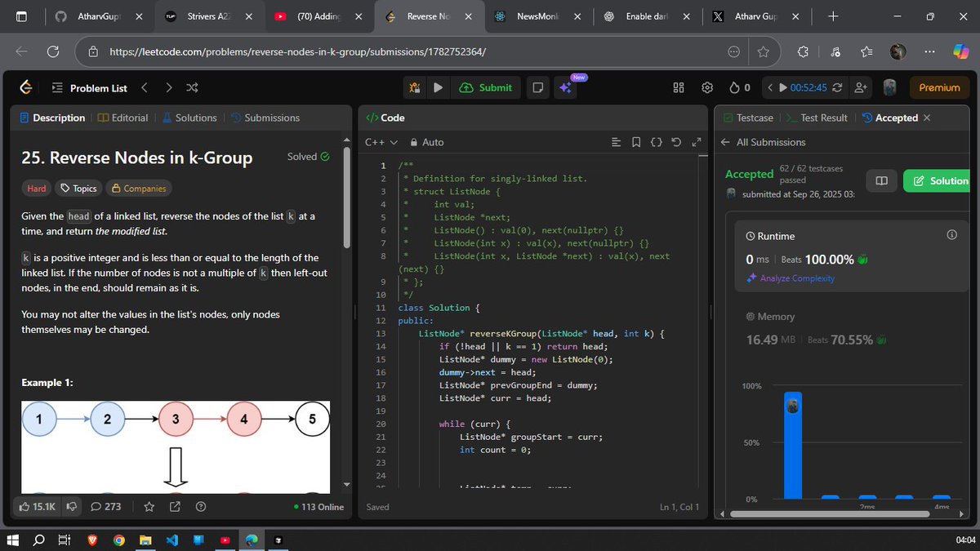Viewport: 980px width, 551px height.
Task: Open the sticky note/scratchpad icon beside Submit
Action: pos(537,87)
